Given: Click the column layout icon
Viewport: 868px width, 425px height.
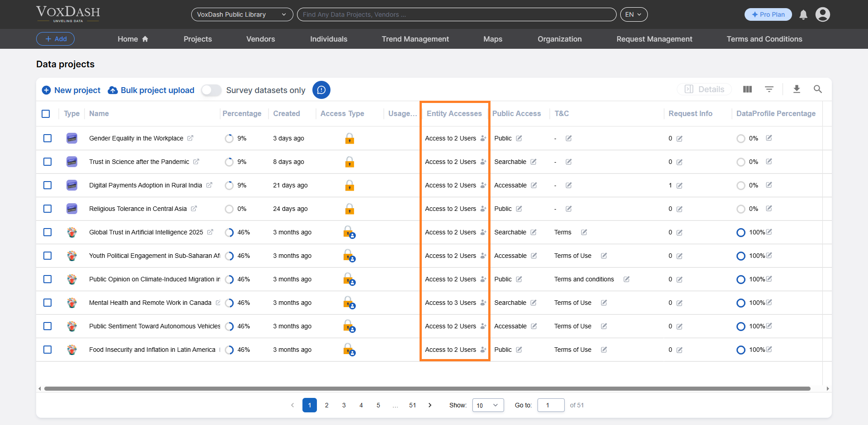Looking at the screenshot, I should pos(747,89).
